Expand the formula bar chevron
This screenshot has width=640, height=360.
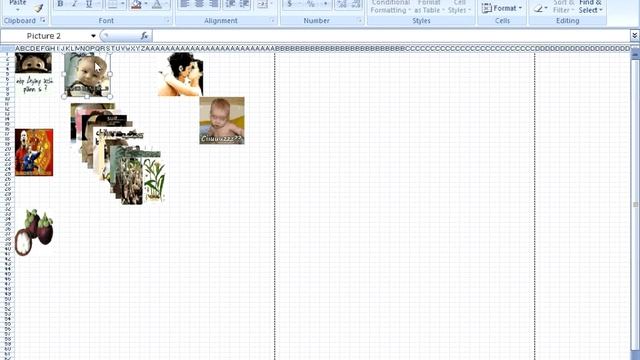point(634,36)
